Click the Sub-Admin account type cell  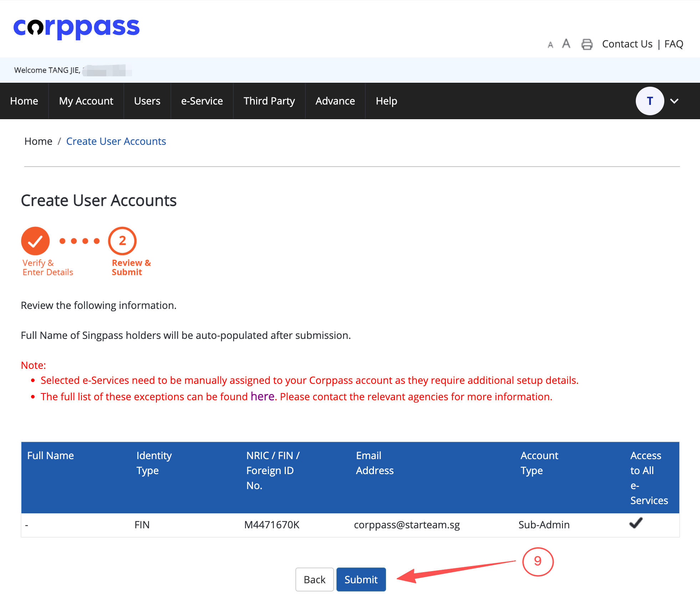point(544,525)
